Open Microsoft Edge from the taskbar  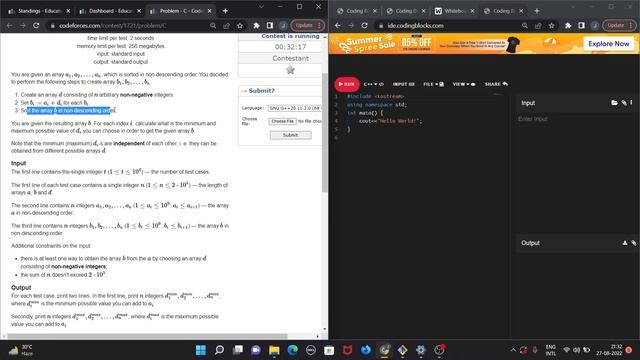click(x=292, y=350)
